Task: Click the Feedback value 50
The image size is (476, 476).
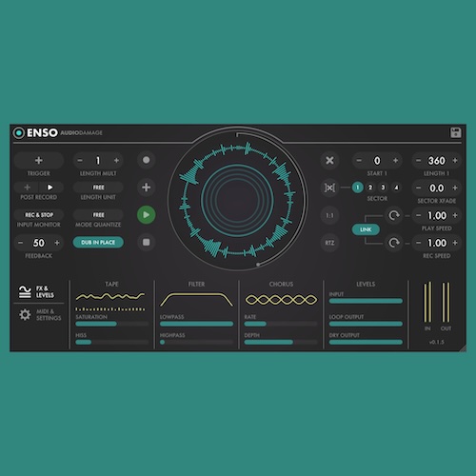Action: click(39, 243)
